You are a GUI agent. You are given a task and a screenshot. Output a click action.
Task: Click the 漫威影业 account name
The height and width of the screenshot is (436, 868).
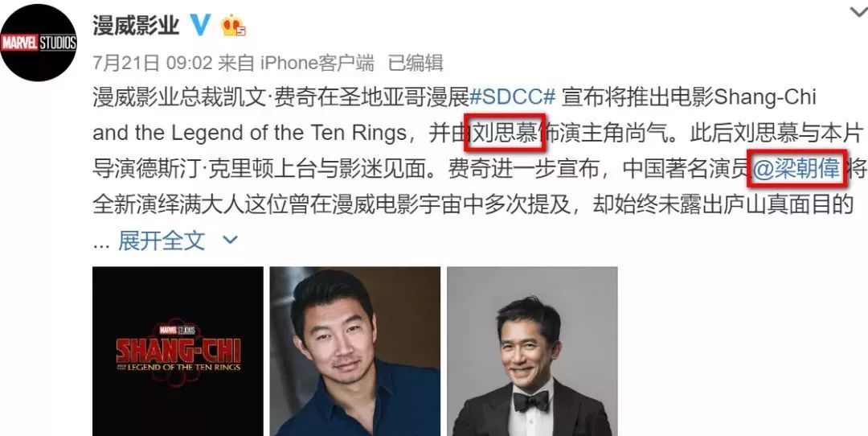(136, 26)
